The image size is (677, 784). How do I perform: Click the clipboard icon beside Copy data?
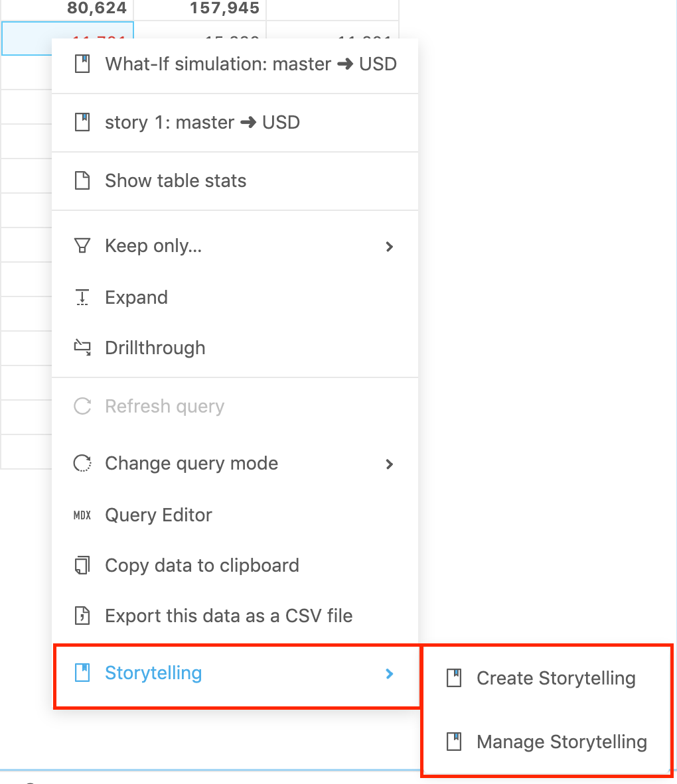pos(82,565)
